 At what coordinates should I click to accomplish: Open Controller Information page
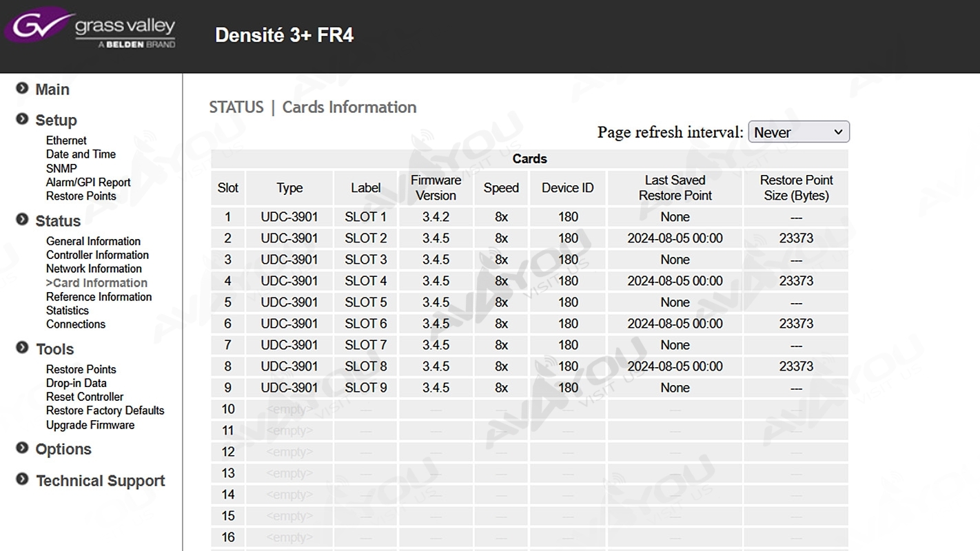click(x=97, y=255)
